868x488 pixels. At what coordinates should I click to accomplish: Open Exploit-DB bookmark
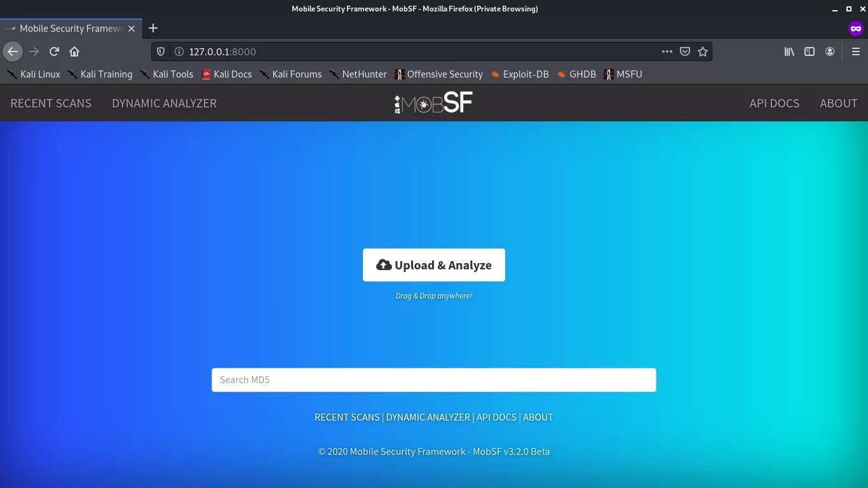(519, 74)
